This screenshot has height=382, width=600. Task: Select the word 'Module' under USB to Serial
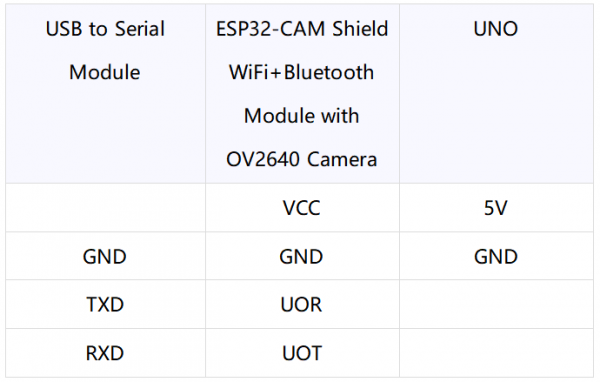pos(104,72)
